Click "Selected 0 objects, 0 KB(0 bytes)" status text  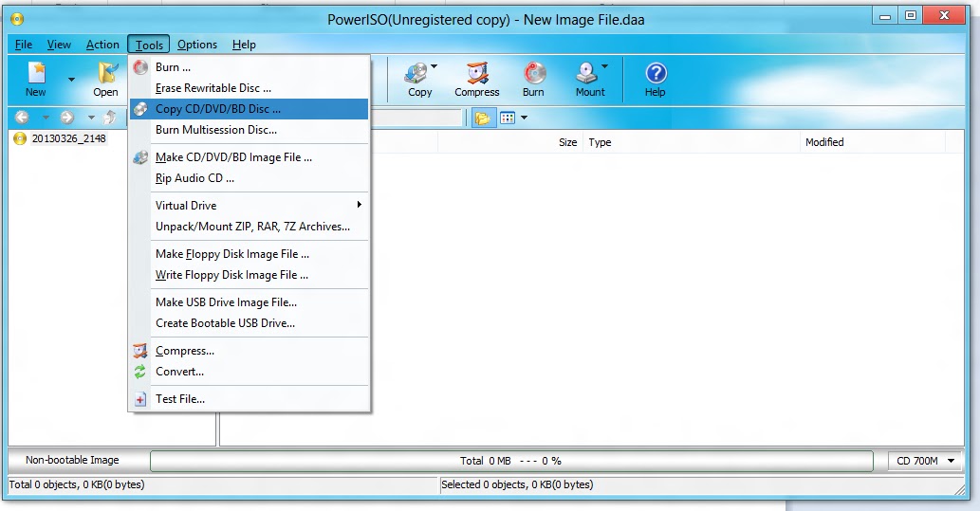(x=517, y=484)
